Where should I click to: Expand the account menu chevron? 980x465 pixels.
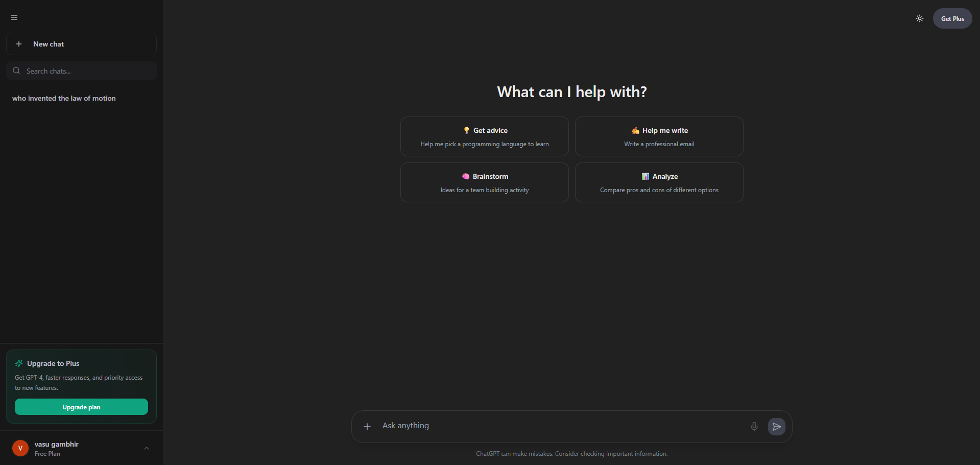point(147,448)
